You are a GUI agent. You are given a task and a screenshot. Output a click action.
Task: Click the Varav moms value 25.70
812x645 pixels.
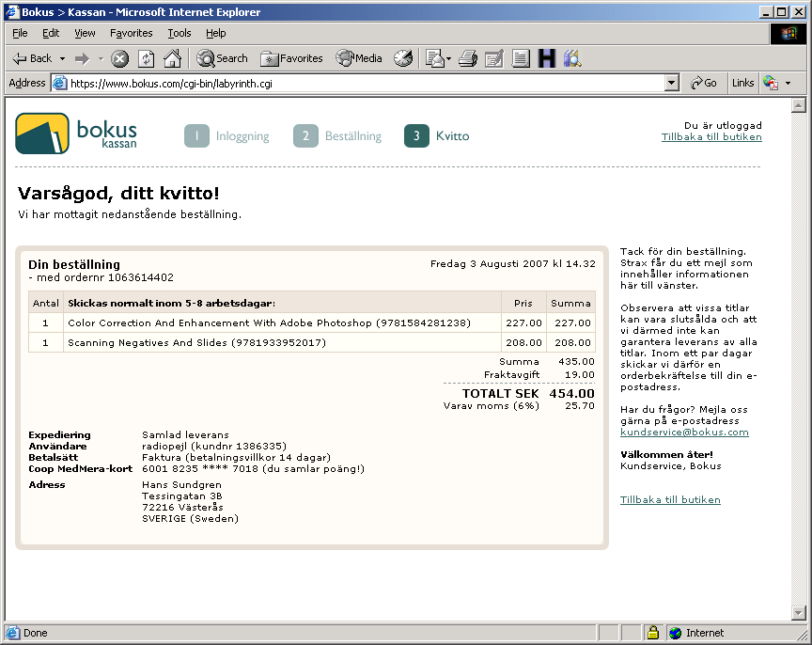(x=580, y=405)
